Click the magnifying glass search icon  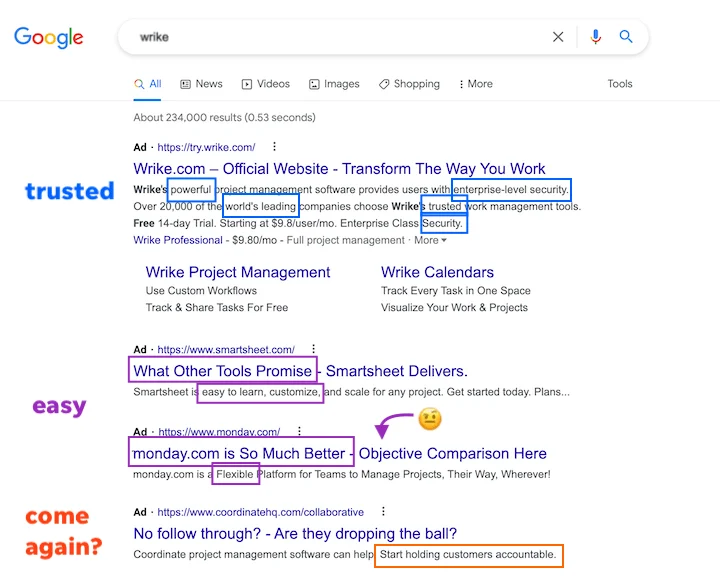[x=626, y=37]
